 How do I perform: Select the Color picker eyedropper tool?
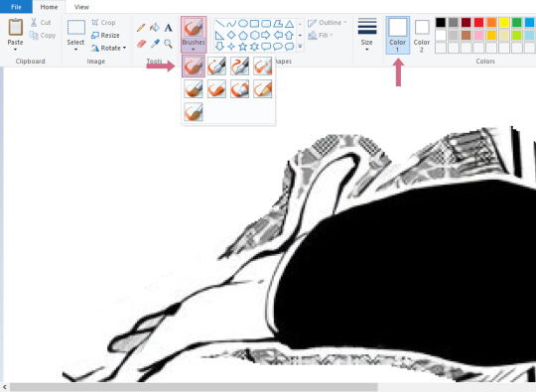point(155,44)
